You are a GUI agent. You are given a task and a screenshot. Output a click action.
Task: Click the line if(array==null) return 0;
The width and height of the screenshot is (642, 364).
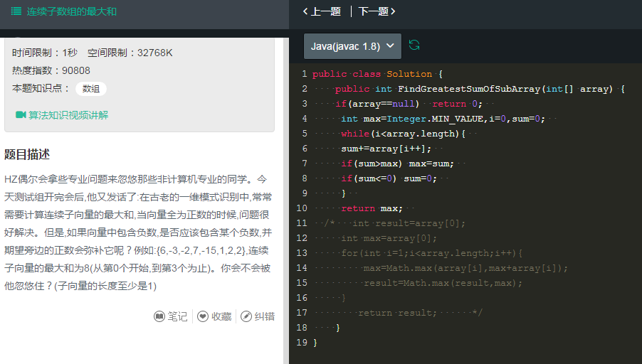(x=409, y=104)
